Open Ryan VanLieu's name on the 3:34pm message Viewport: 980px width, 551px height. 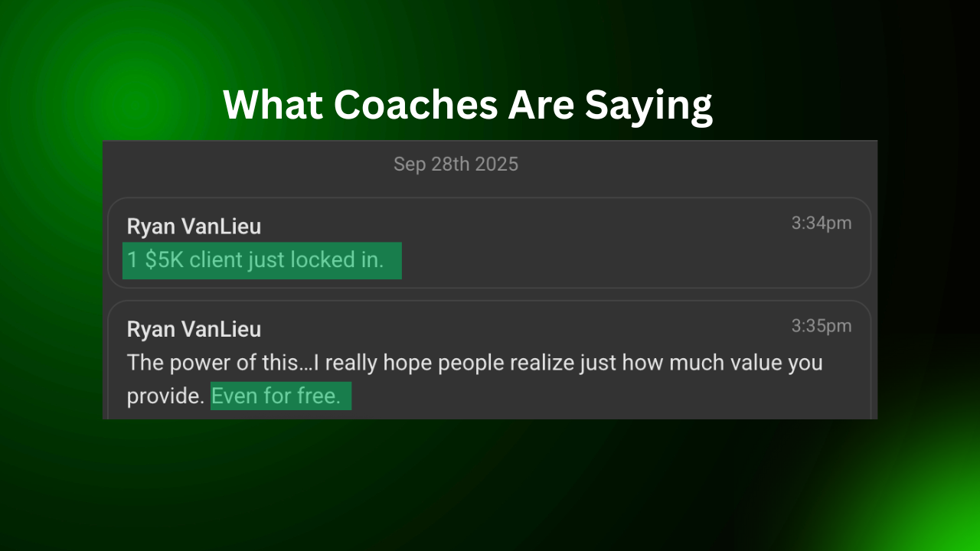tap(194, 227)
